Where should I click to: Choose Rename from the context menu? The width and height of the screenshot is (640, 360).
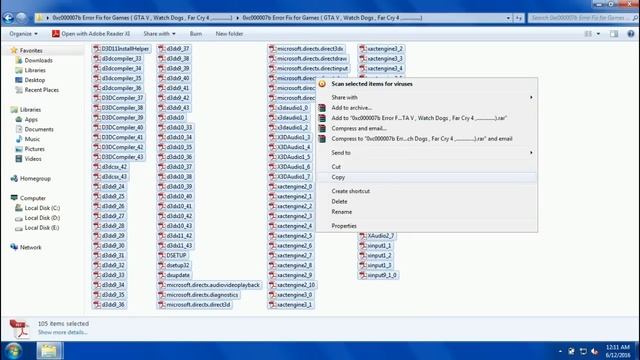(427, 212)
